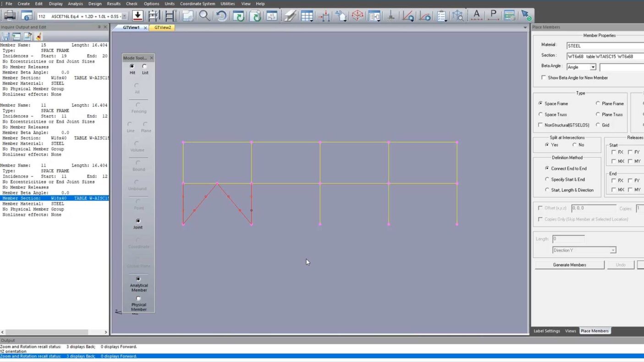Open the Analysis menu

click(x=75, y=4)
